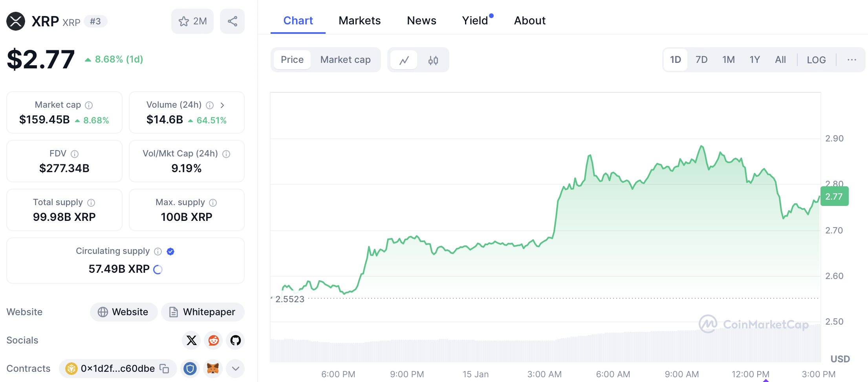Switch to the News tab
This screenshot has height=382, width=868.
[x=421, y=20]
